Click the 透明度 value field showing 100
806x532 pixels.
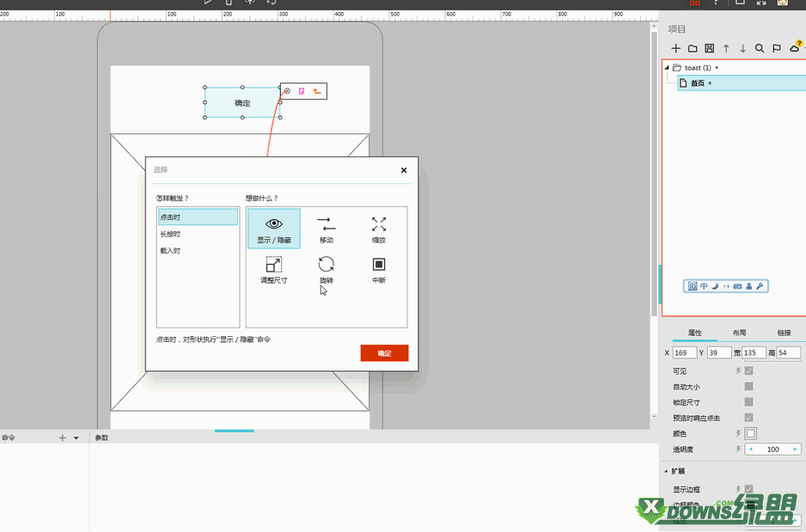pyautogui.click(x=773, y=449)
